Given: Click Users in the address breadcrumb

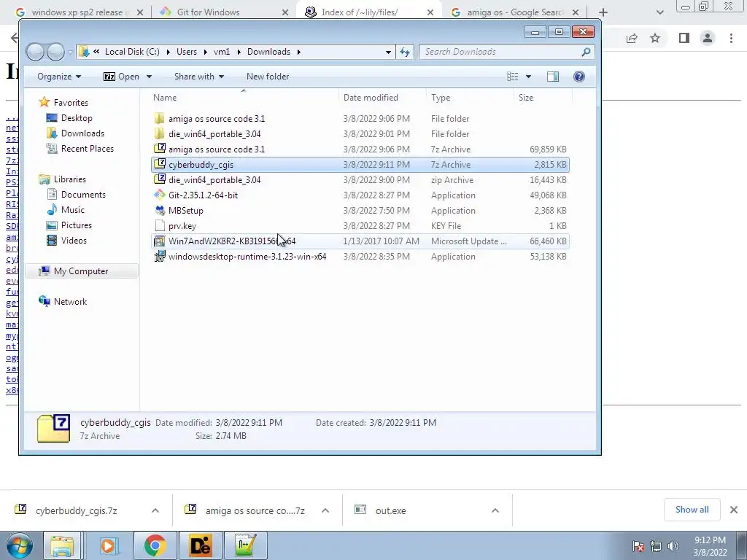Looking at the screenshot, I should tap(187, 52).
